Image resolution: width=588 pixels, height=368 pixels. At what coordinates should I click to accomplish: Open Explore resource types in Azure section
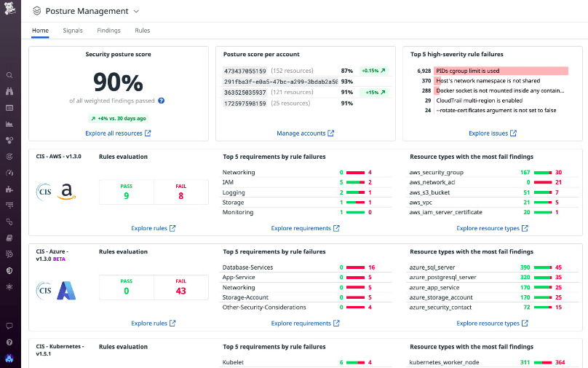click(492, 324)
